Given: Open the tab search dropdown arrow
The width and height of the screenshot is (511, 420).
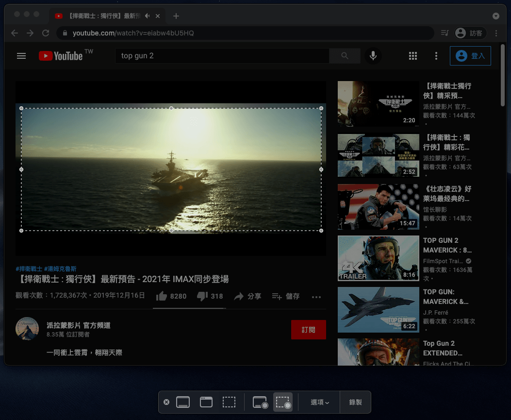Looking at the screenshot, I should pyautogui.click(x=495, y=16).
